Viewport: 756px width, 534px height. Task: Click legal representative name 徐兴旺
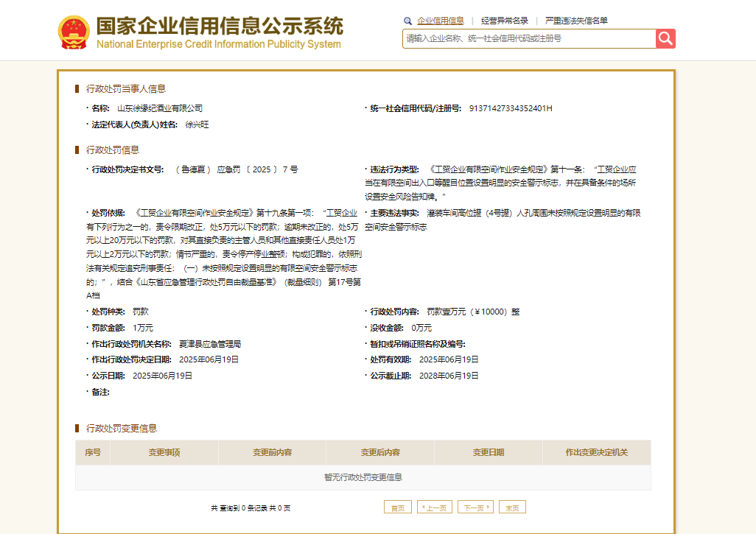tap(197, 124)
